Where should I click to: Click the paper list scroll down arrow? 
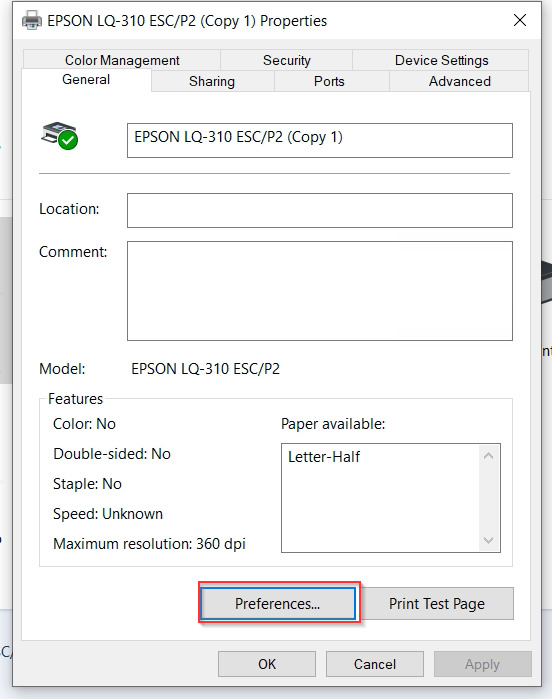pyautogui.click(x=489, y=540)
